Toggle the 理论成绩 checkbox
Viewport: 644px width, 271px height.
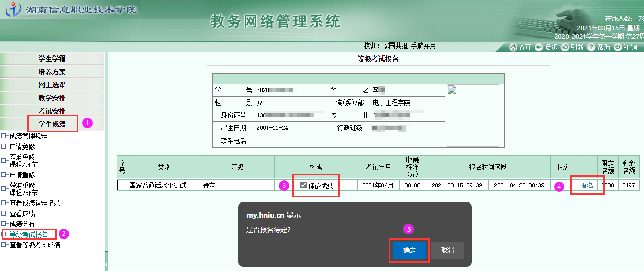coord(303,185)
